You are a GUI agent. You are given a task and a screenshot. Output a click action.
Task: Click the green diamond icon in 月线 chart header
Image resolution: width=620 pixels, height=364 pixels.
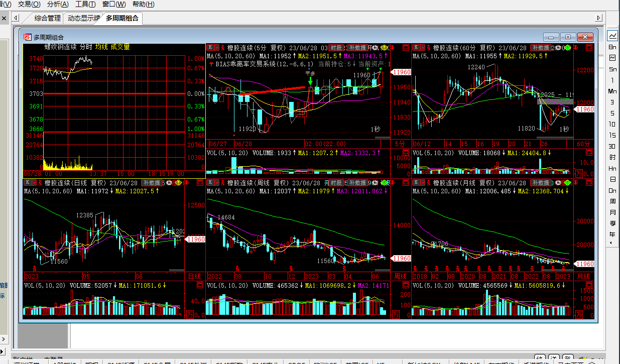568,183
